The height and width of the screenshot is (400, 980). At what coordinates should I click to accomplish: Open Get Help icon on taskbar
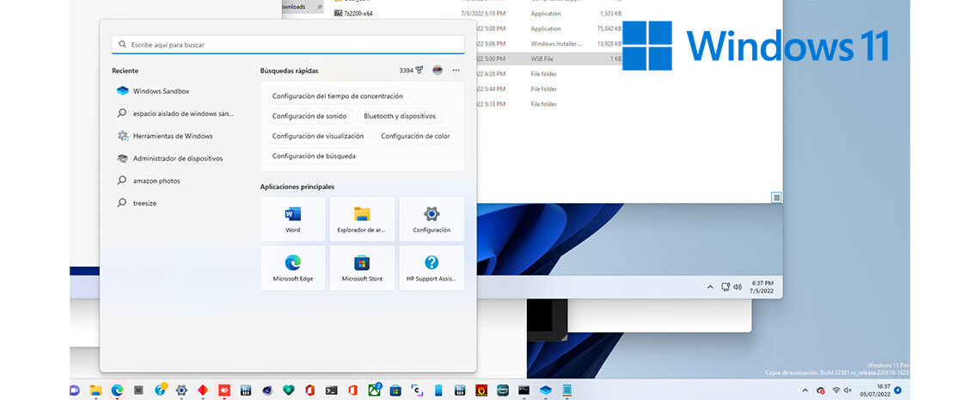click(160, 390)
